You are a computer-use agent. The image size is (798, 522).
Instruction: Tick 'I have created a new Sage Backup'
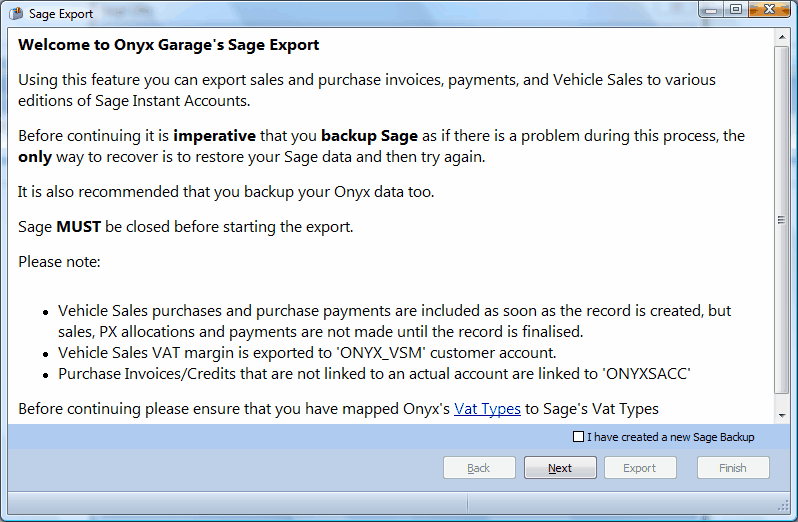click(x=578, y=437)
